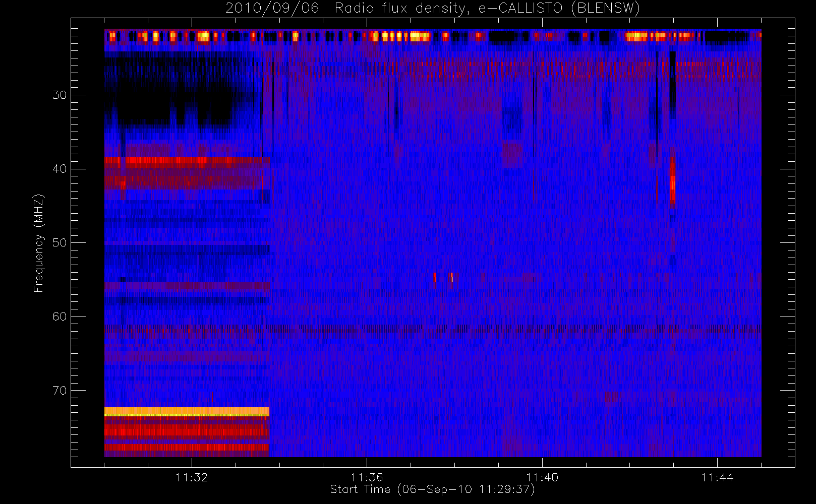Click the 'Start Time (06-Sep-10 11:29:37)' axis label
Screen dimensions: 816x504
click(x=432, y=489)
